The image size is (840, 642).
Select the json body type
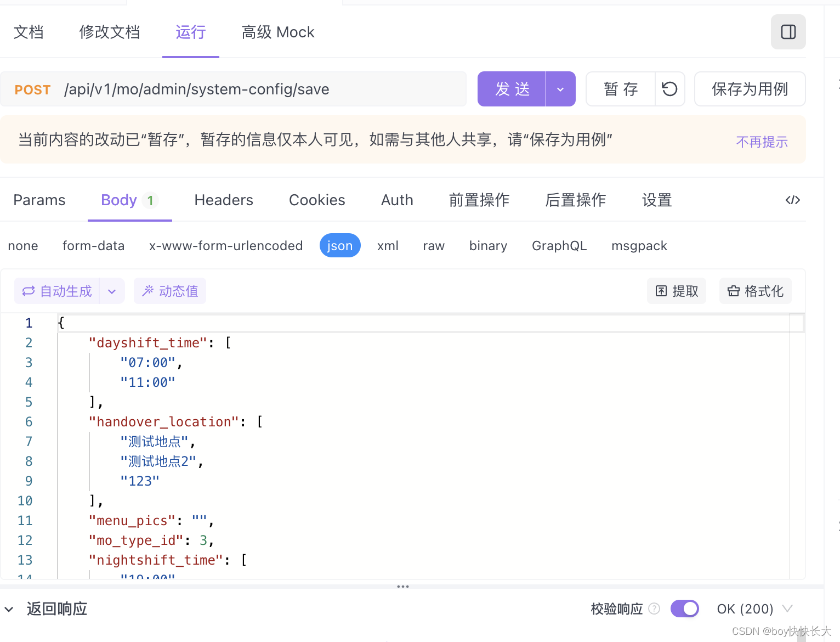340,245
